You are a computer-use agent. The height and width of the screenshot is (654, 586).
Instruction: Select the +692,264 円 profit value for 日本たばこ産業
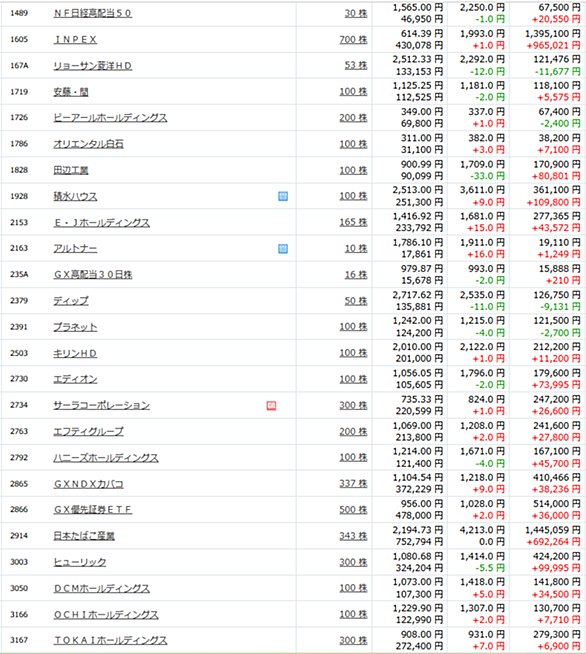[553, 542]
